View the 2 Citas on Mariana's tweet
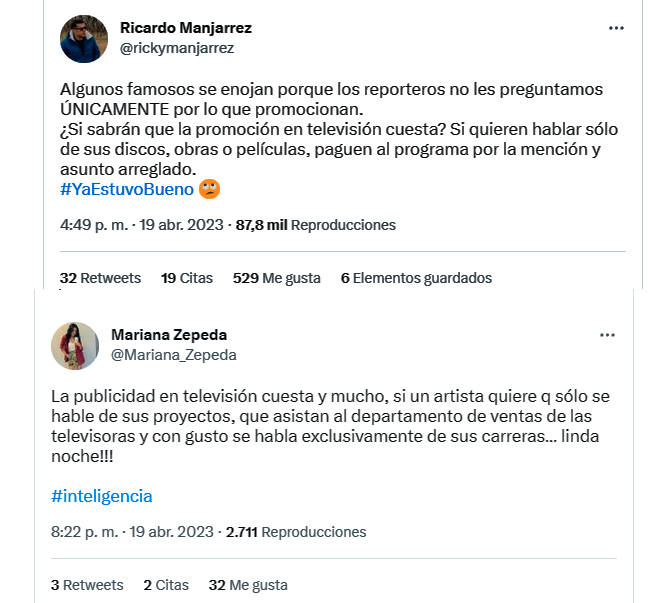Image resolution: width=648 pixels, height=603 pixels. click(x=165, y=585)
